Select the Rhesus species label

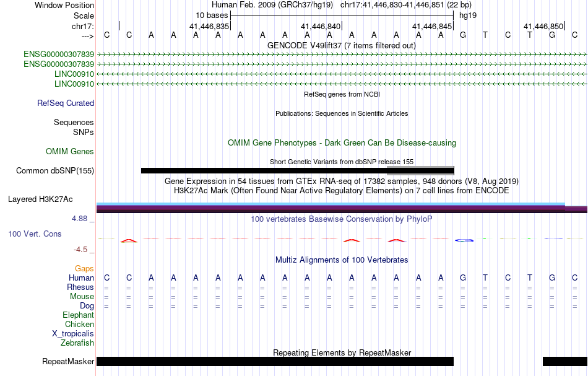80,287
